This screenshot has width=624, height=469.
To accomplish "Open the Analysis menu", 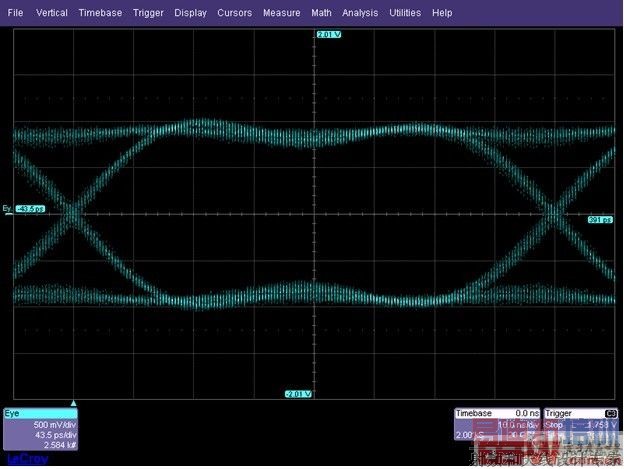I will pos(360,13).
